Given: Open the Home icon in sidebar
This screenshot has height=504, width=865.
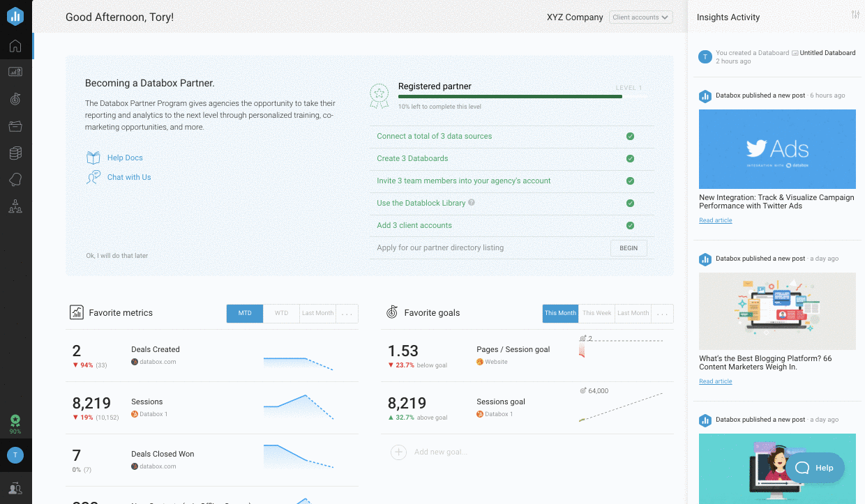Looking at the screenshot, I should (x=15, y=46).
